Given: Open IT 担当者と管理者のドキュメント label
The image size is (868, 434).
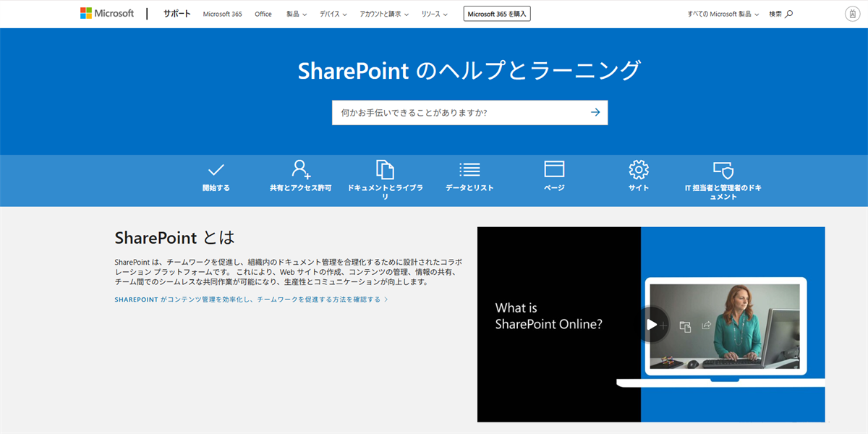Looking at the screenshot, I should [x=723, y=192].
